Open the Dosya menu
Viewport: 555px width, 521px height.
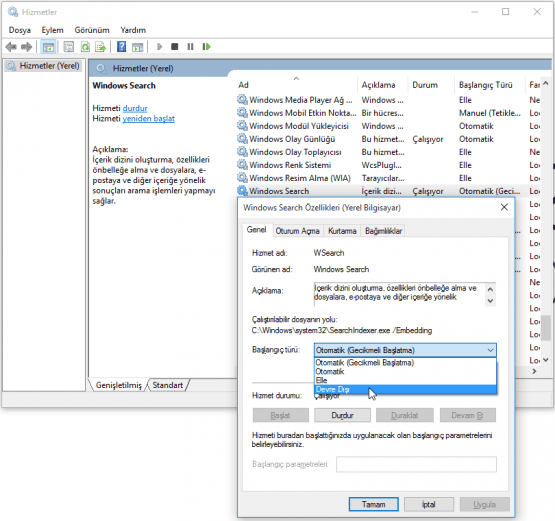click(x=20, y=30)
